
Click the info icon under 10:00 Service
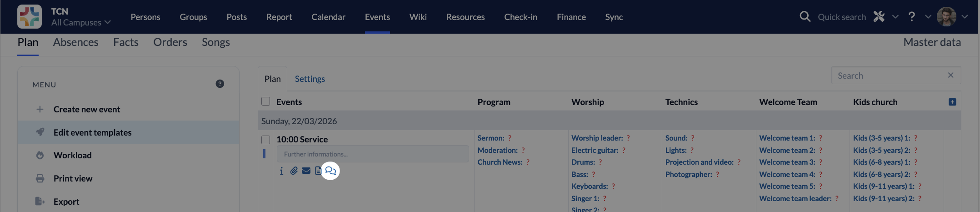(x=281, y=171)
